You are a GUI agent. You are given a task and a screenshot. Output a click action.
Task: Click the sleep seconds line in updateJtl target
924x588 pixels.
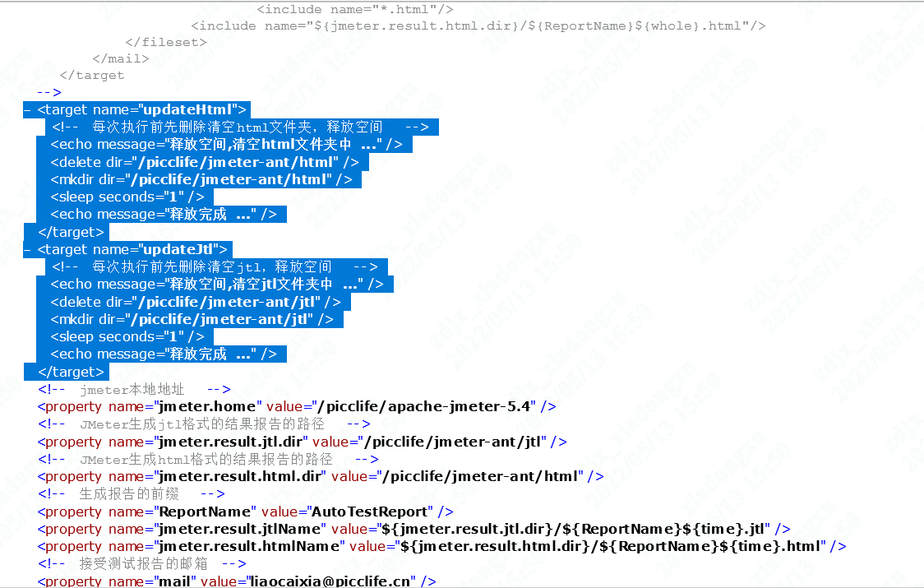(127, 336)
